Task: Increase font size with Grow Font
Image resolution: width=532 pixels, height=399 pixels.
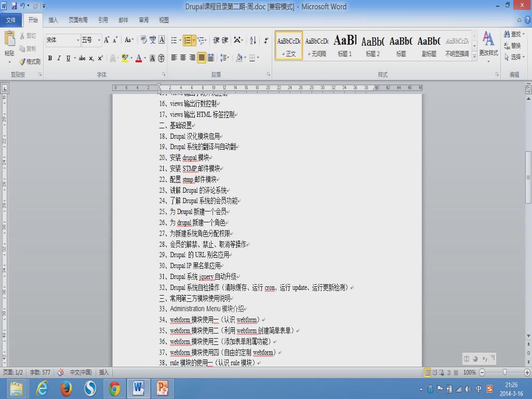Action: pos(107,40)
